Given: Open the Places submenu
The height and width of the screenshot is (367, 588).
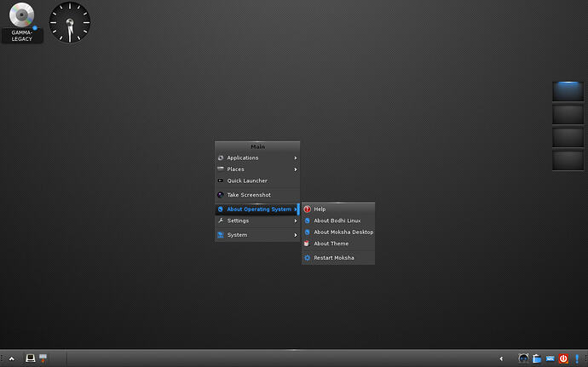Looking at the screenshot, I should click(x=257, y=169).
